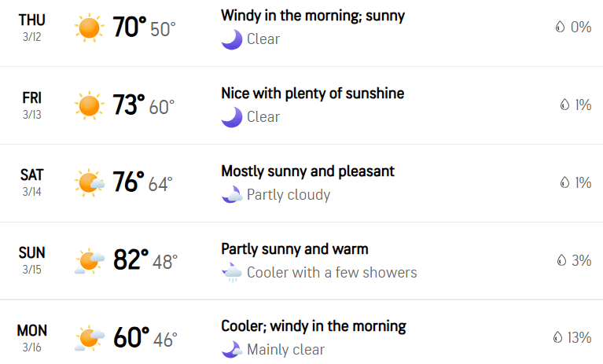Click Monday's sun and clouds icon
Image resolution: width=603 pixels, height=364 pixels.
point(90,338)
